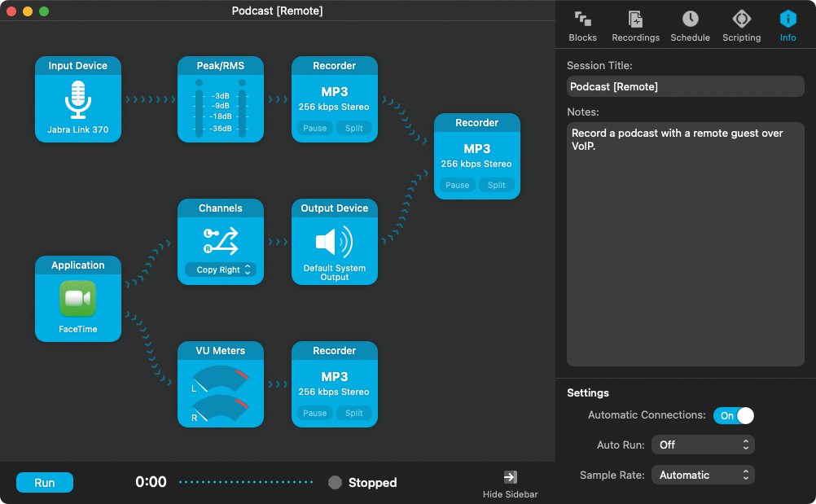Select the Output Device block title
The width and height of the screenshot is (816, 504).
(335, 208)
